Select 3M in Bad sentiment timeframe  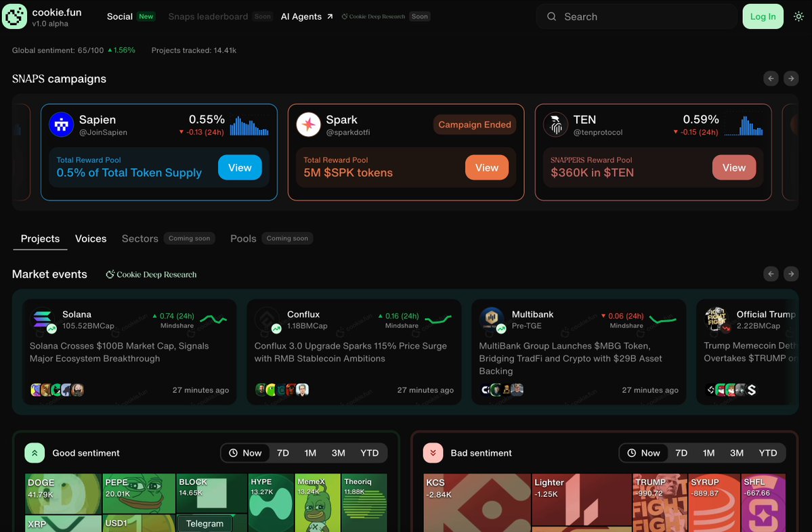point(736,453)
